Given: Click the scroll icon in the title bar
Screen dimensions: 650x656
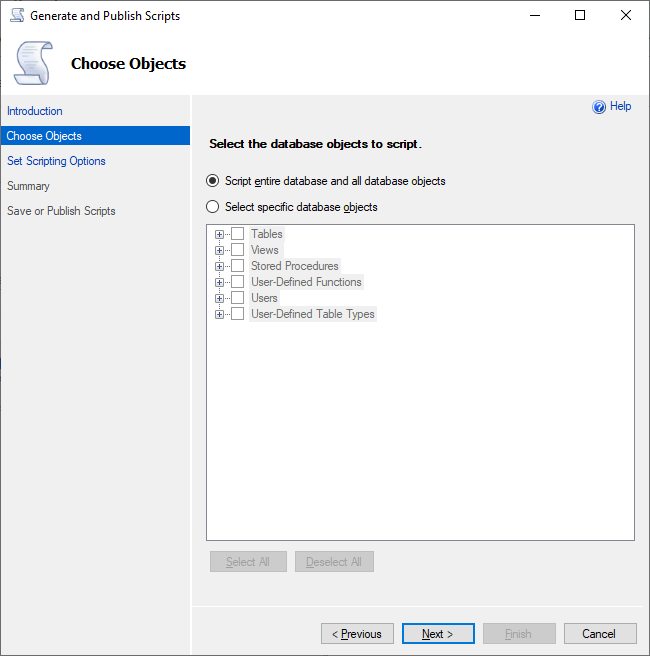Looking at the screenshot, I should (16, 16).
